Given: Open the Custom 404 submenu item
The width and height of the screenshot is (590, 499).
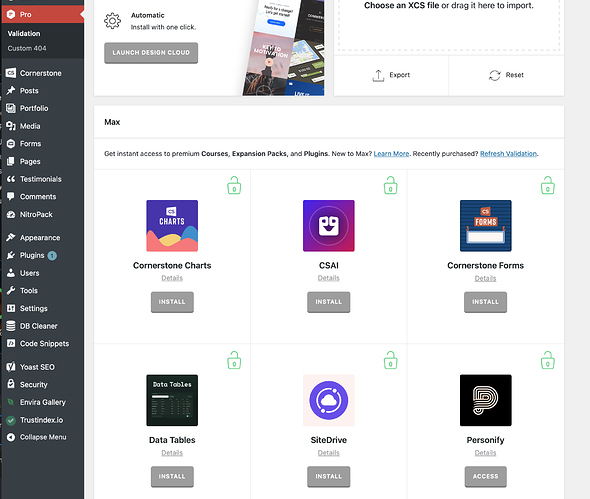Looking at the screenshot, I should tap(27, 48).
